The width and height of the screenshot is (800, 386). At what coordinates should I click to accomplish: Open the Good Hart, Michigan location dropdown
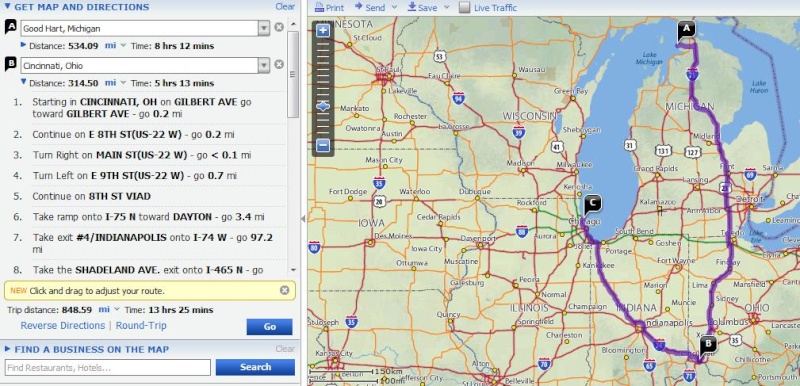click(263, 28)
